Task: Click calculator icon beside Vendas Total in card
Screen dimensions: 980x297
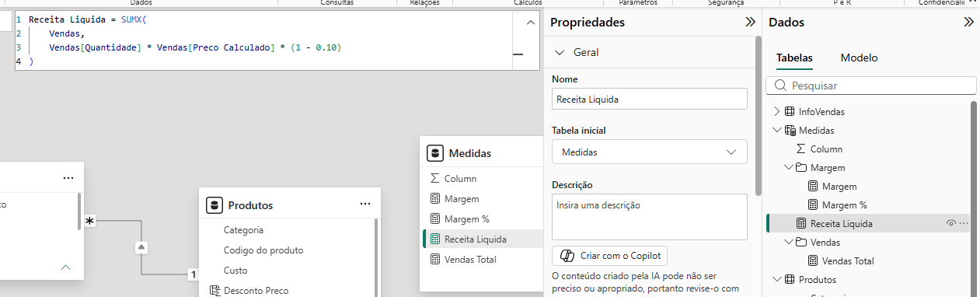Action: (434, 260)
